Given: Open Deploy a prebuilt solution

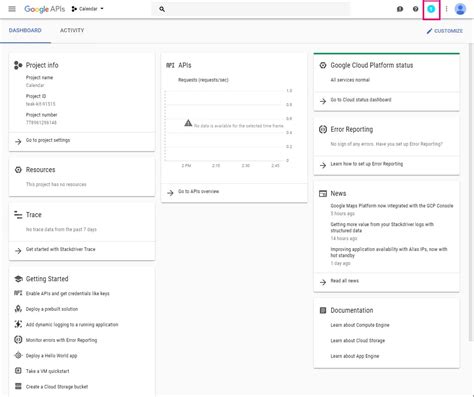Looking at the screenshot, I should (52, 309).
